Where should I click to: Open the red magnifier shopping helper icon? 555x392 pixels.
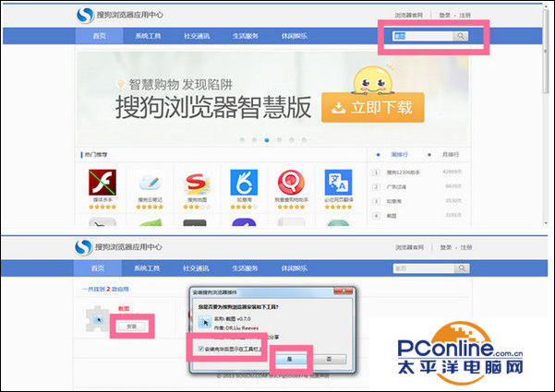pos(291,182)
